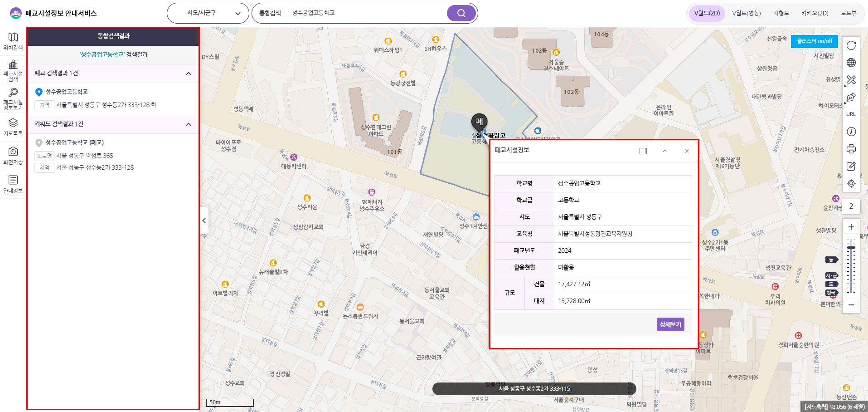Collapse the 키워드 검색결과 section
Image resolution: width=868 pixels, height=412 pixels.
pyautogui.click(x=189, y=124)
